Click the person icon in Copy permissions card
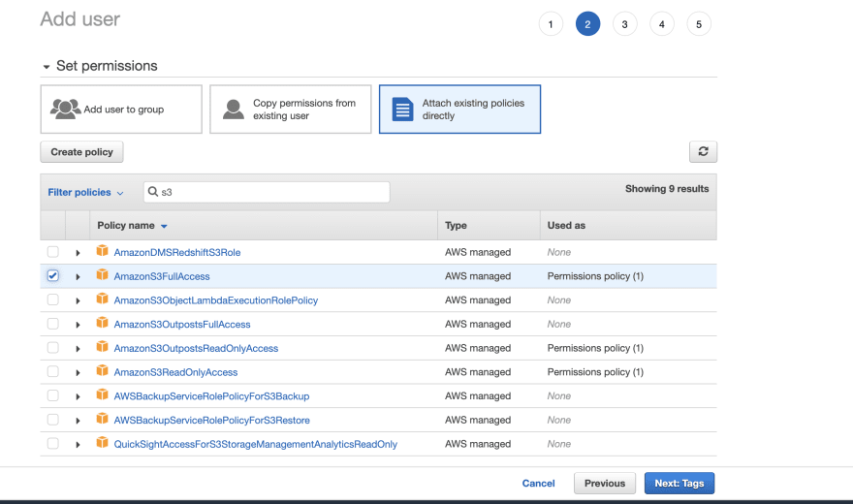Image resolution: width=853 pixels, height=504 pixels. tap(234, 109)
